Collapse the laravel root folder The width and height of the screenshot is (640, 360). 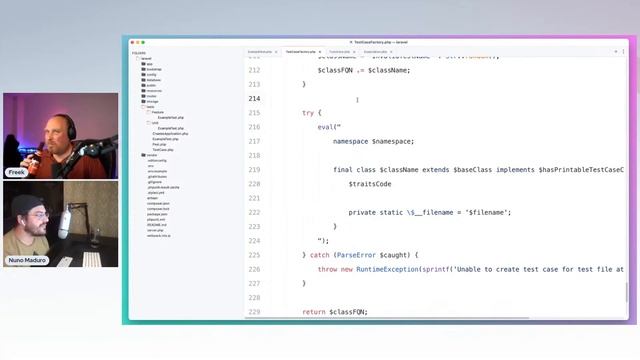pyautogui.click(x=144, y=59)
